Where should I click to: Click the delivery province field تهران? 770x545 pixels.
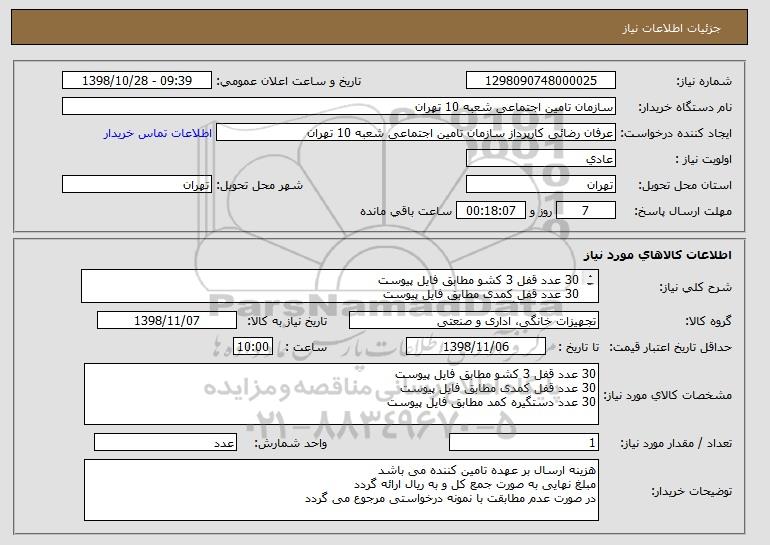coord(541,185)
